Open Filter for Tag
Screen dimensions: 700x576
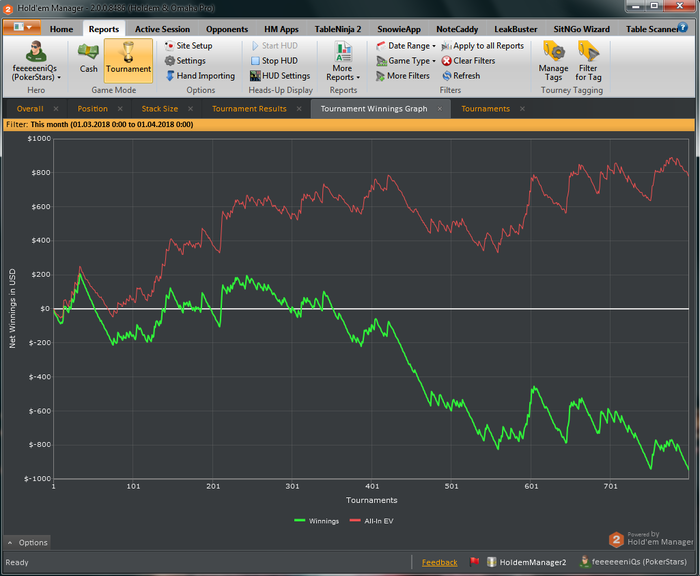pos(588,61)
